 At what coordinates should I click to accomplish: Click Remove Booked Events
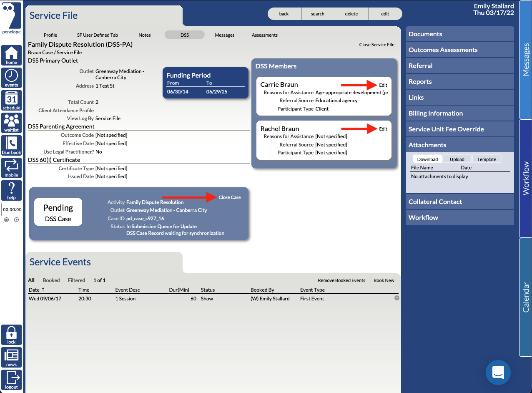point(341,280)
